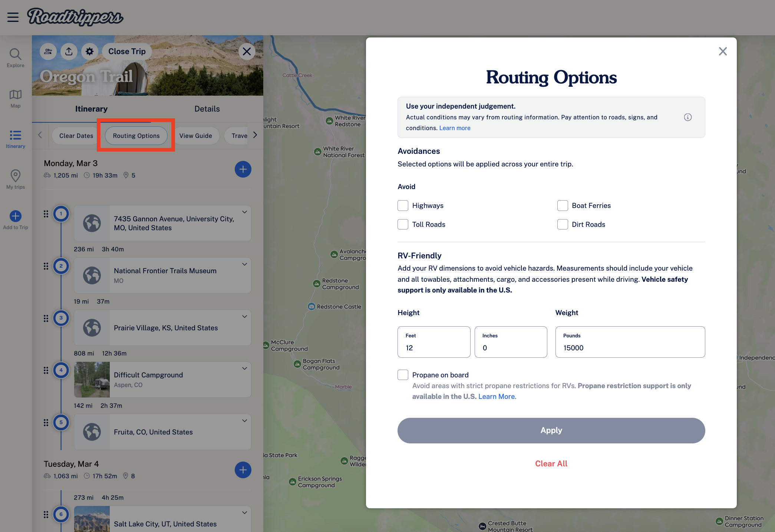Click the Clear Dates chip
Screen dimensions: 775x532
[76, 136]
